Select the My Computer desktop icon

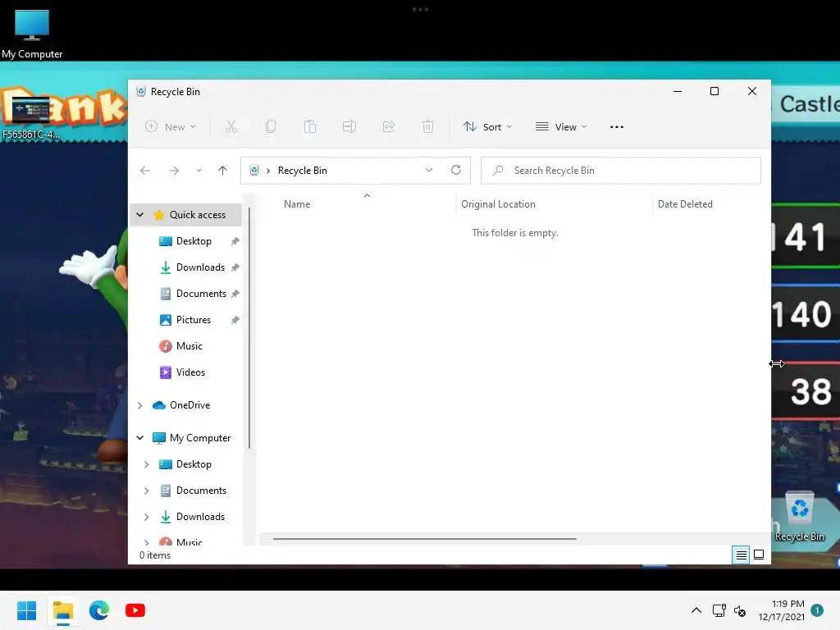(32, 34)
